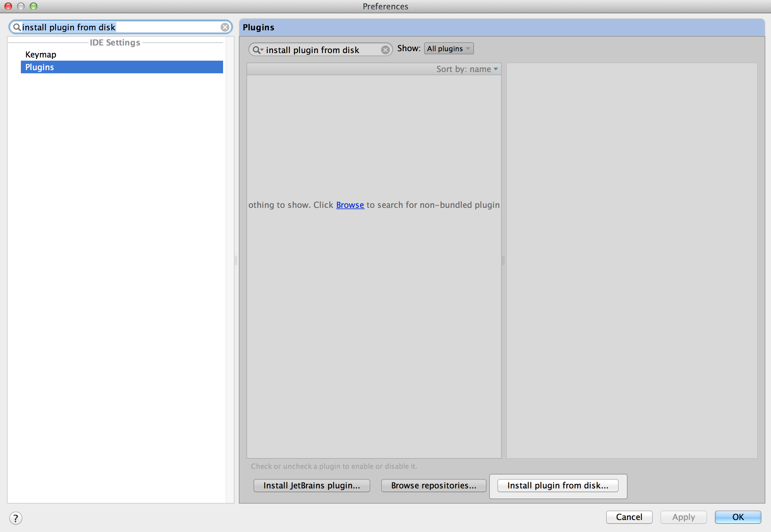This screenshot has height=532, width=771.
Task: Click the yellow minimize window button
Action: point(21,6)
